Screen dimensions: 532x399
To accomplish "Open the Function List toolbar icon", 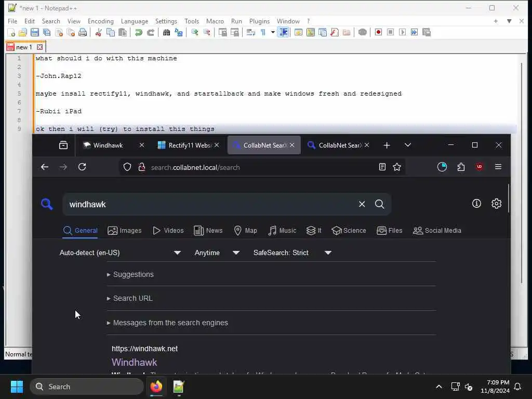I will click(x=335, y=32).
